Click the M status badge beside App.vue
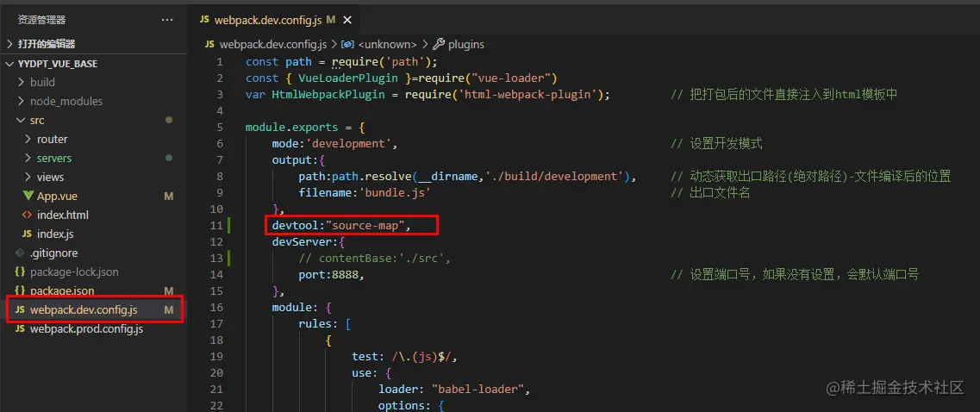Viewport: 980px width, 412px height. click(168, 196)
